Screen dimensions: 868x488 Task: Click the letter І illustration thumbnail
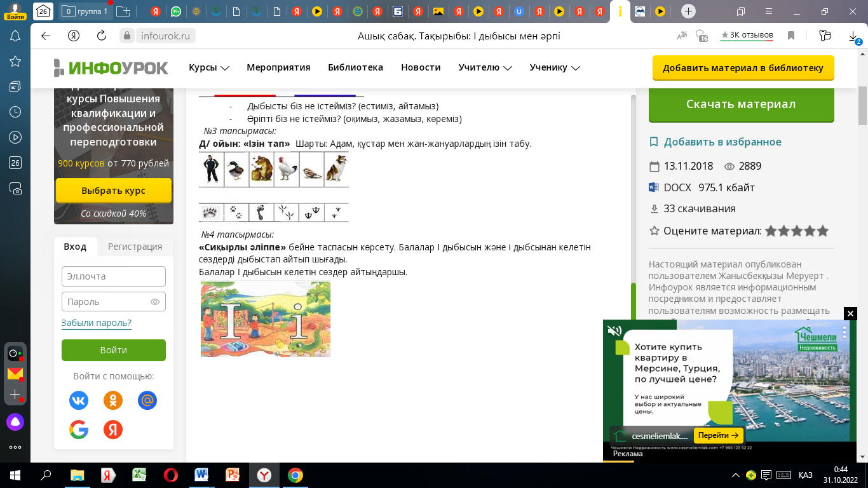[x=266, y=319]
